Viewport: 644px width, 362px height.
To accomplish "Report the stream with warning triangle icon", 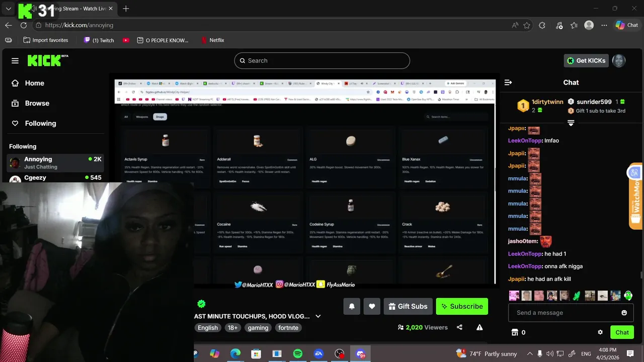I will point(479,327).
